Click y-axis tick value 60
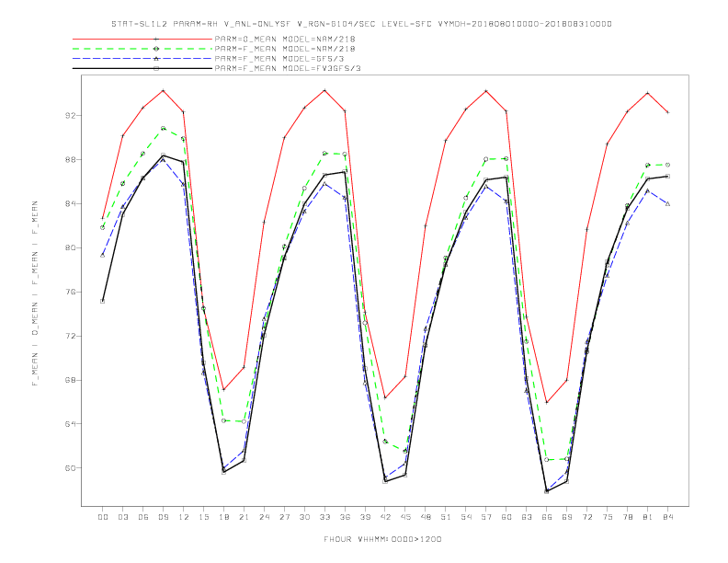Image resolution: width=728 pixels, height=563 pixels. coord(71,467)
